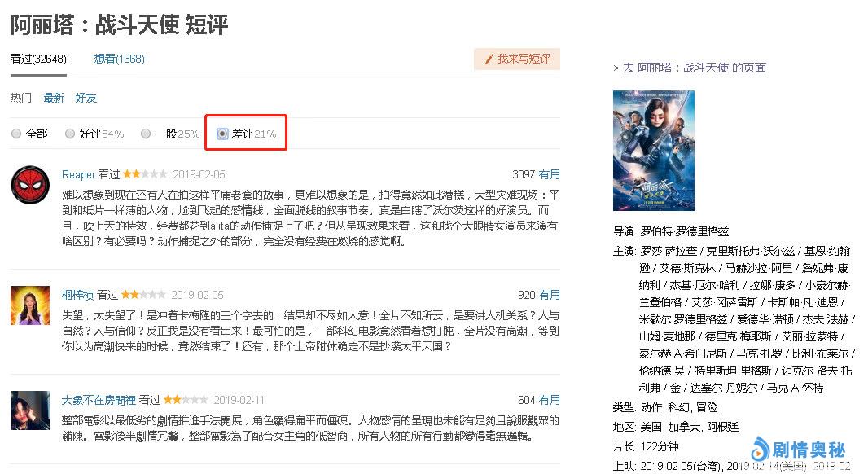This screenshot has width=868, height=474.
Task: Show comments from 好友
Action: (x=85, y=98)
